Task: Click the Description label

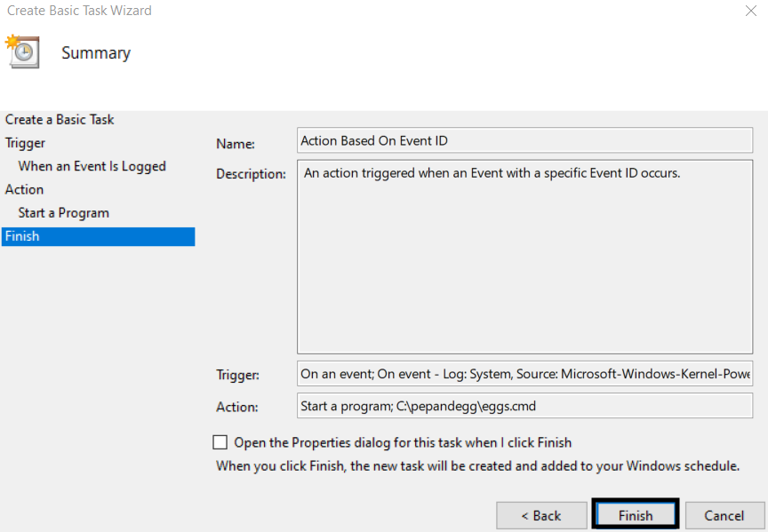Action: tap(251, 174)
